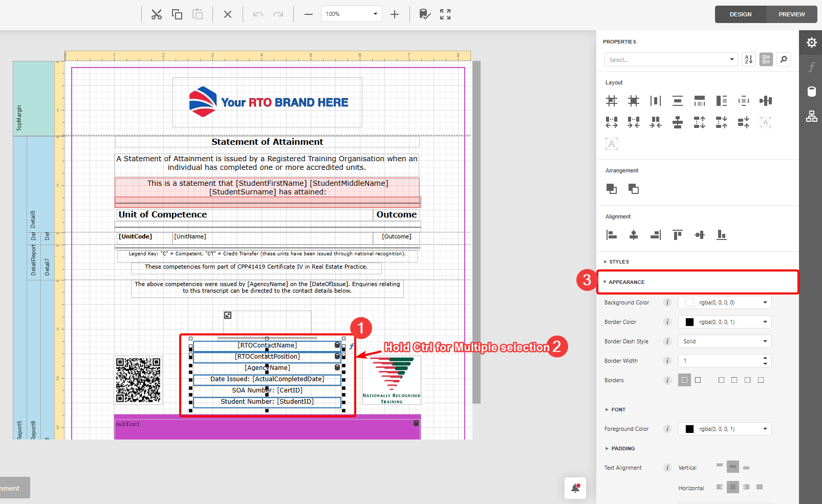822x504 pixels.
Task: Select the [AgencyName] label on the report
Action: coord(267,368)
